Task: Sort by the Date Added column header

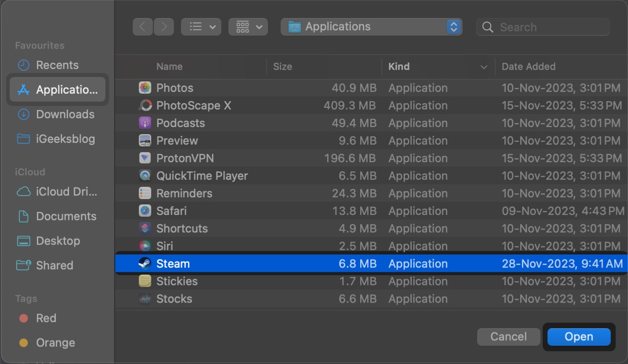Action: 529,66
